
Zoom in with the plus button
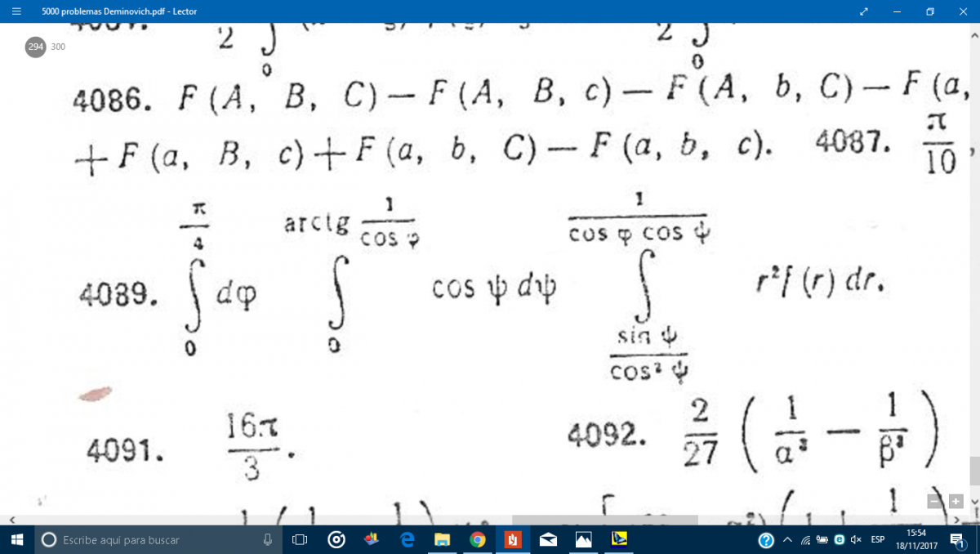pos(955,502)
